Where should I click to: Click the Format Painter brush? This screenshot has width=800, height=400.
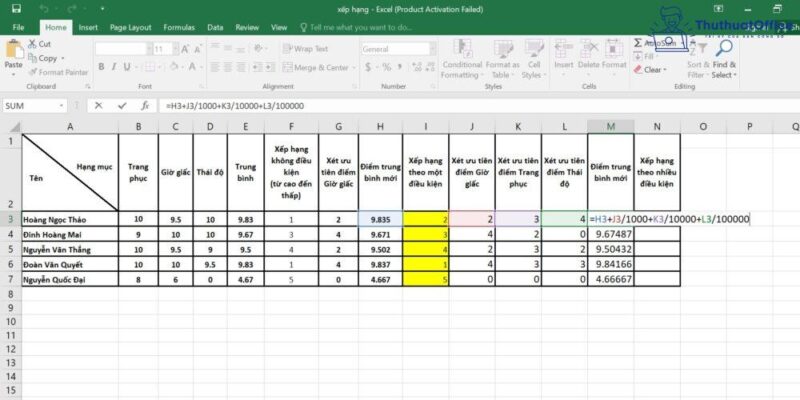click(x=58, y=72)
